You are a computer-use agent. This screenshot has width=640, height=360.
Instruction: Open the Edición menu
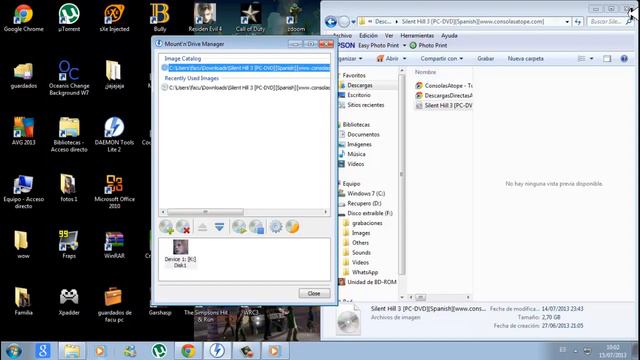[x=368, y=36]
